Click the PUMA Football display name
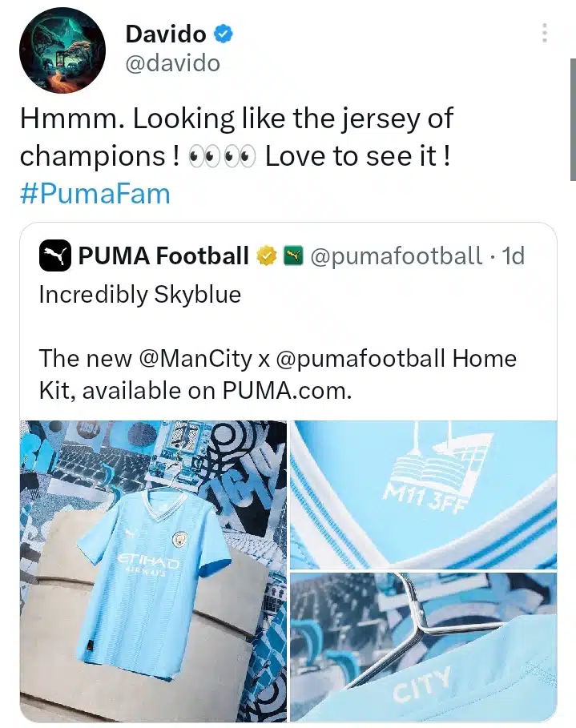The width and height of the screenshot is (576, 728). pos(160,256)
